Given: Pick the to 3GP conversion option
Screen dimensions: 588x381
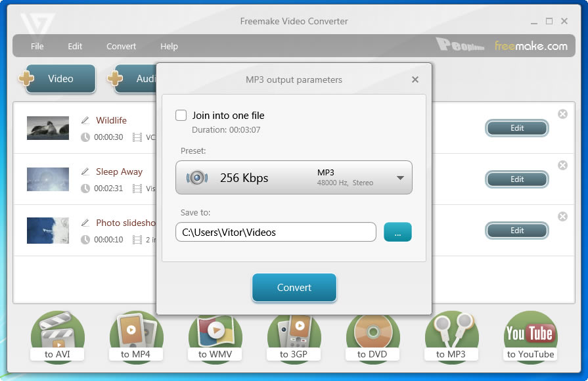Looking at the screenshot, I should coord(294,338).
